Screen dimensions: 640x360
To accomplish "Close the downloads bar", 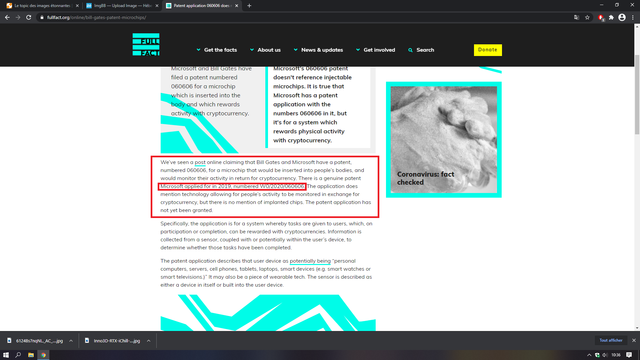I will coord(633,340).
